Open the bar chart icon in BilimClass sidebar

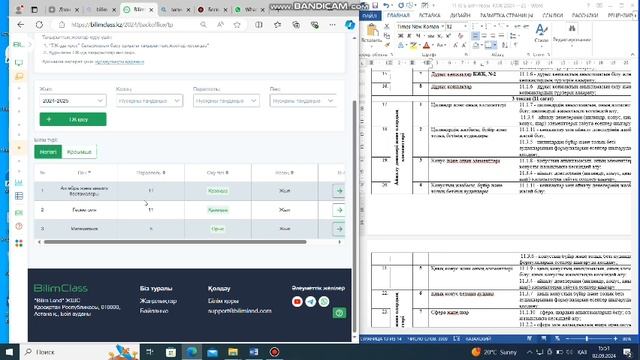(x=19, y=182)
